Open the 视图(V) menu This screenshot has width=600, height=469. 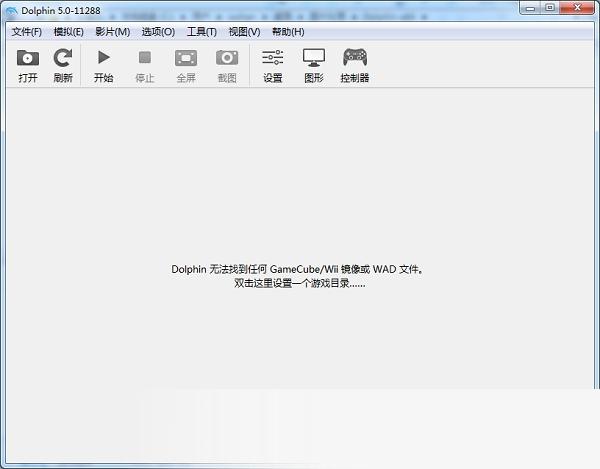coord(245,32)
